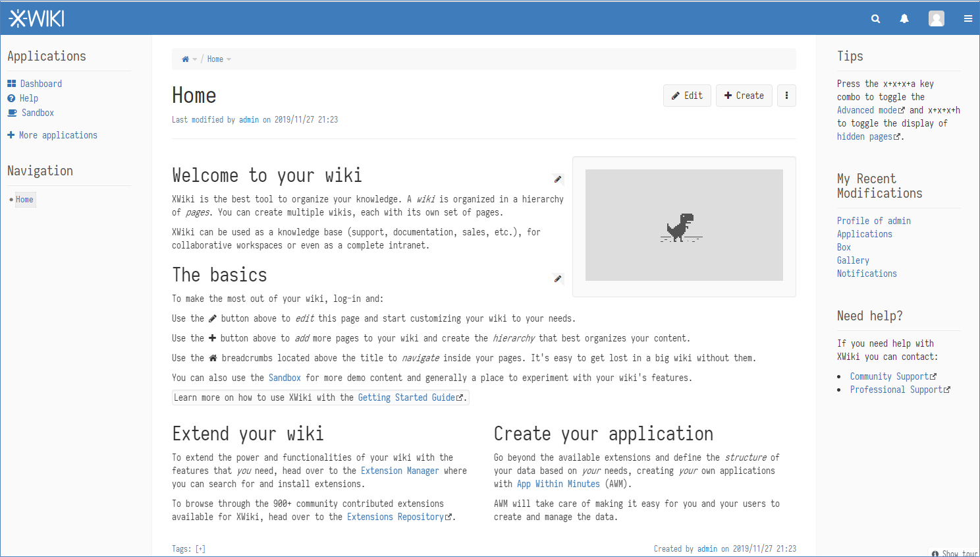Open the hamburger drawer menu
The width and height of the screenshot is (980, 557).
[968, 18]
